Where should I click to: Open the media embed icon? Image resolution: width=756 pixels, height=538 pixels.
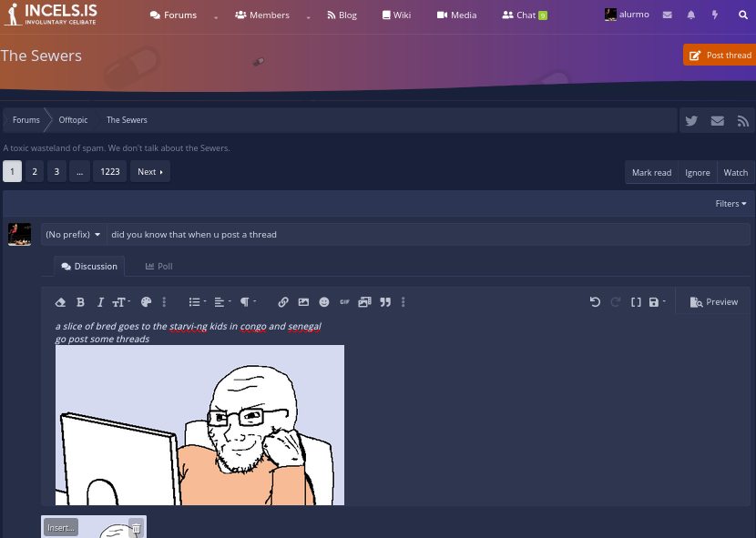tap(364, 302)
